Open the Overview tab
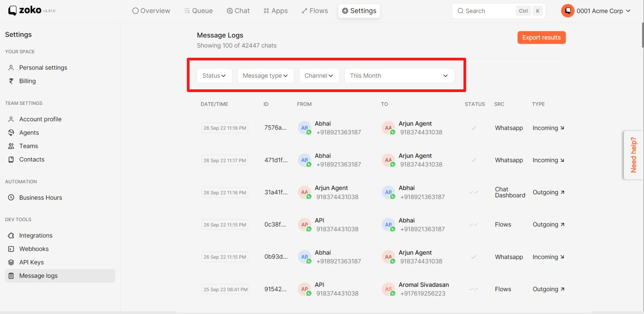The image size is (644, 314). click(151, 11)
